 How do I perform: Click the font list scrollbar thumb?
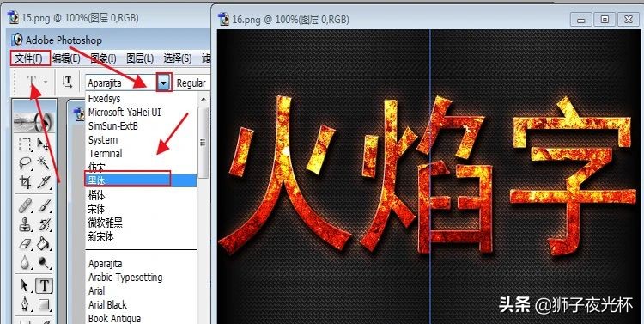[204, 142]
